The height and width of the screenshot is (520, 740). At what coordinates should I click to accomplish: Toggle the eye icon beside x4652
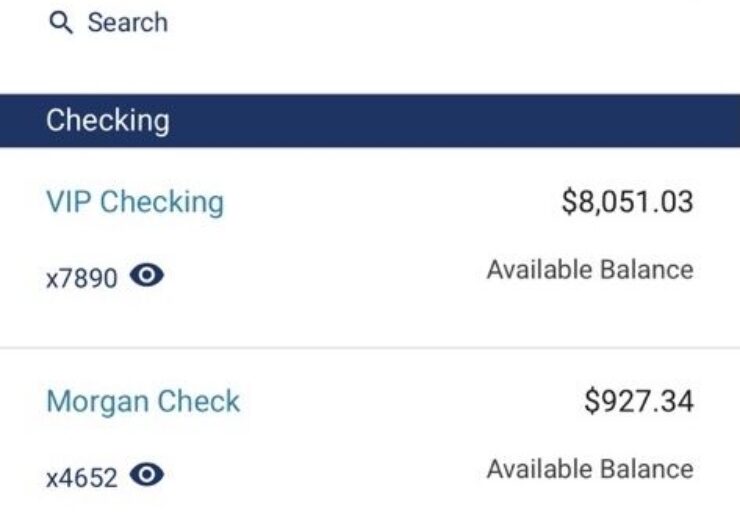coord(147,475)
